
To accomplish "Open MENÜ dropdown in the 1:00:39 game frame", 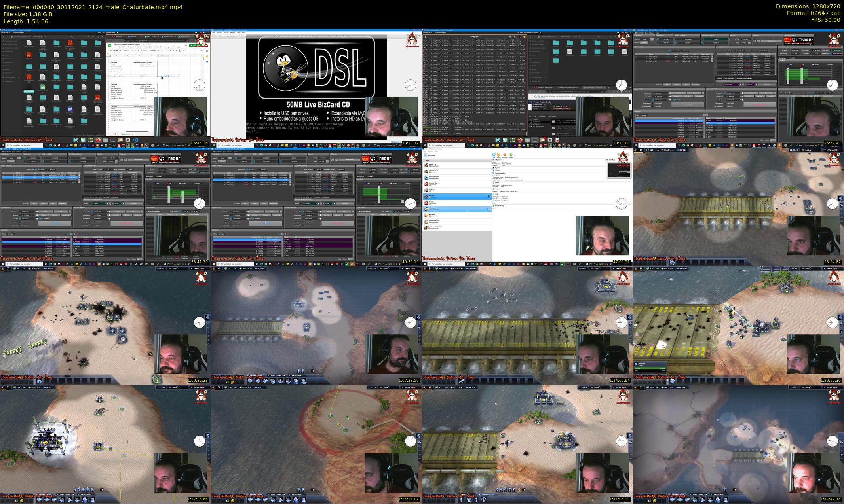I will click(175, 269).
